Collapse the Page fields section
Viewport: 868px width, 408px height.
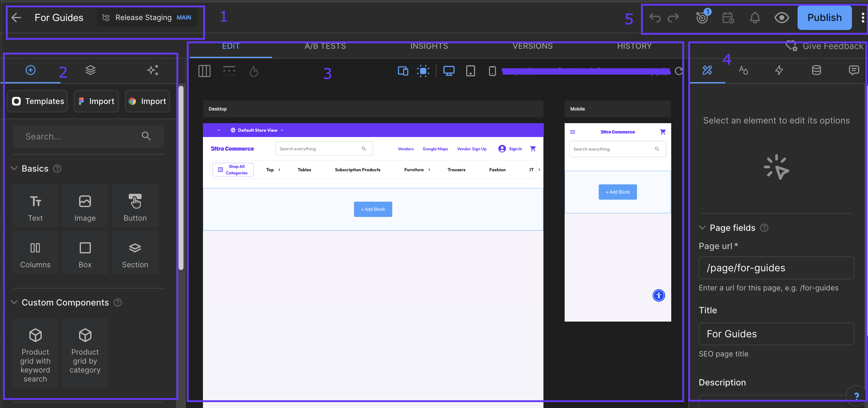702,227
